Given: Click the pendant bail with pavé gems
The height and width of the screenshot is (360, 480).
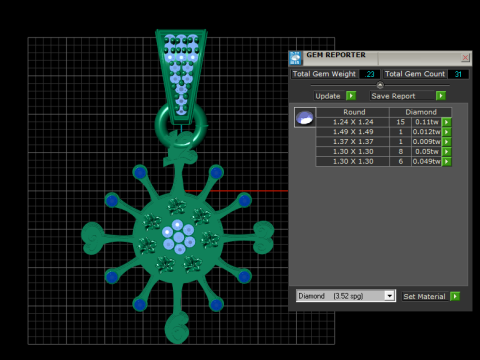Looking at the screenshot, I should point(181,77).
